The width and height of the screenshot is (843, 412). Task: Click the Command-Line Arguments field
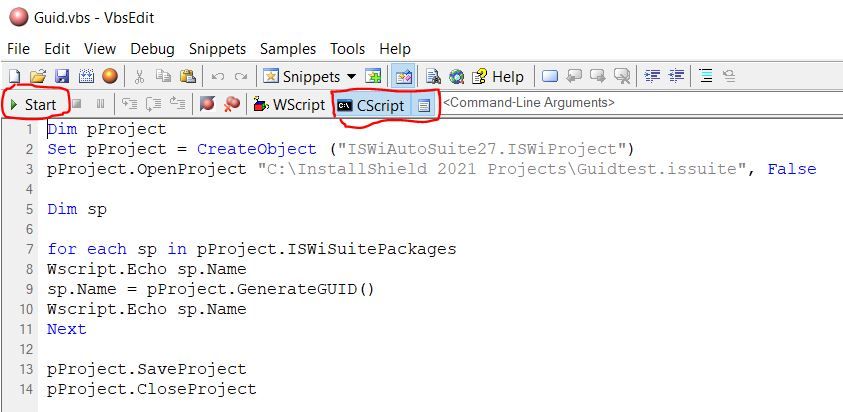click(528, 103)
